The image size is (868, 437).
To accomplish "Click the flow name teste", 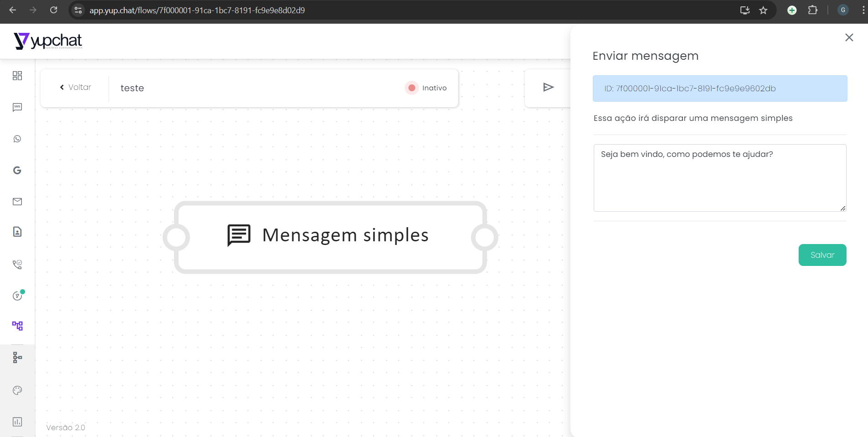I will click(x=132, y=88).
